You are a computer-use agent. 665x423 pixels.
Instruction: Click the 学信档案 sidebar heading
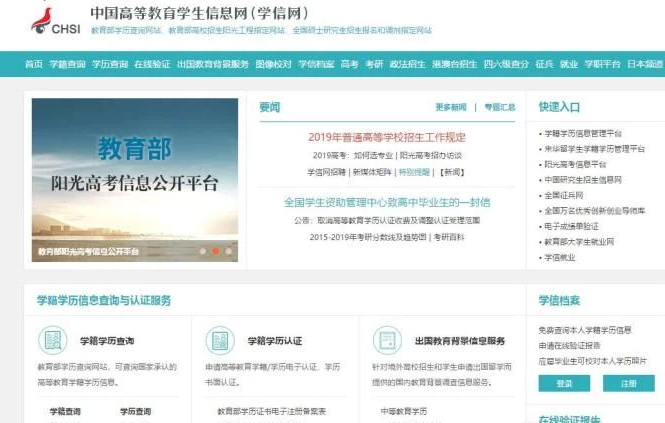tap(559, 300)
